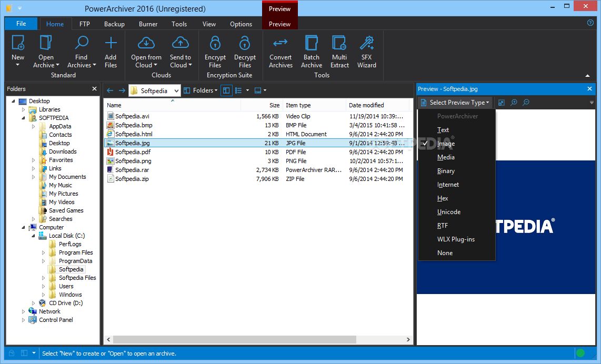Screen dimensions: 601x364
Task: Sort by the Name column header
Action: pyautogui.click(x=172, y=105)
